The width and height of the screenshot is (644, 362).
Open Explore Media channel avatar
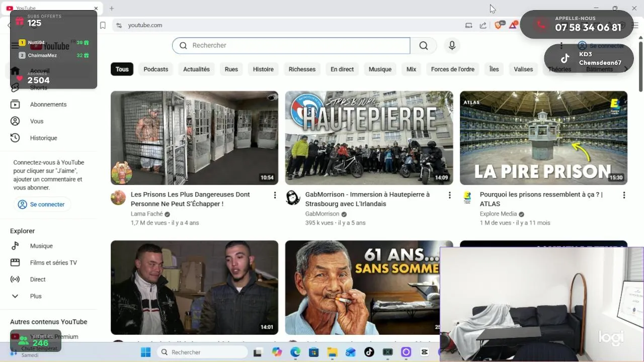(467, 198)
